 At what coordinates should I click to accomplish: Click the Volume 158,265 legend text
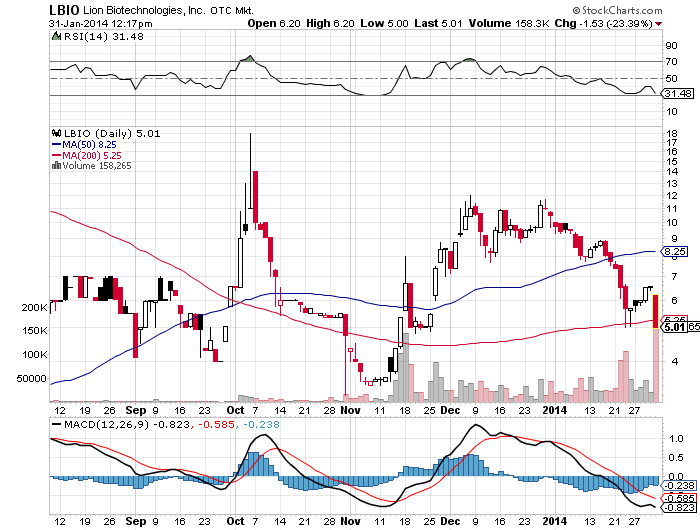(97, 166)
